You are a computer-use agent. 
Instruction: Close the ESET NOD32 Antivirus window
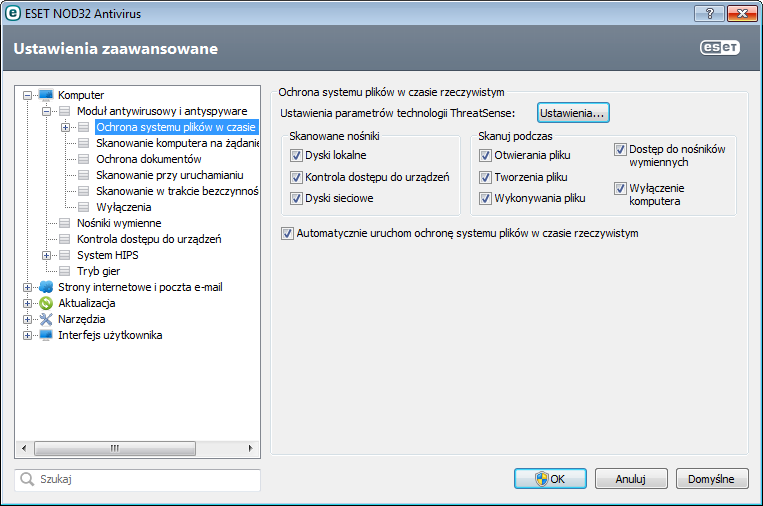click(x=743, y=13)
